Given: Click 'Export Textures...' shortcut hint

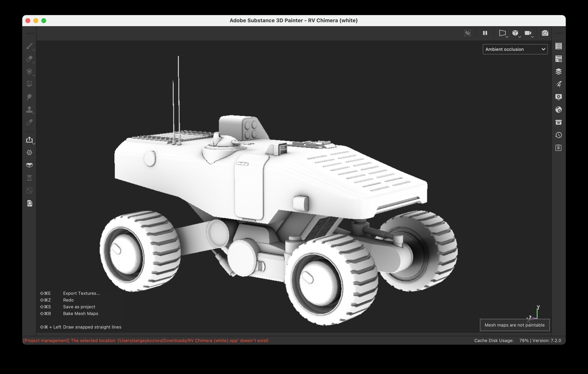Looking at the screenshot, I should [82, 293].
